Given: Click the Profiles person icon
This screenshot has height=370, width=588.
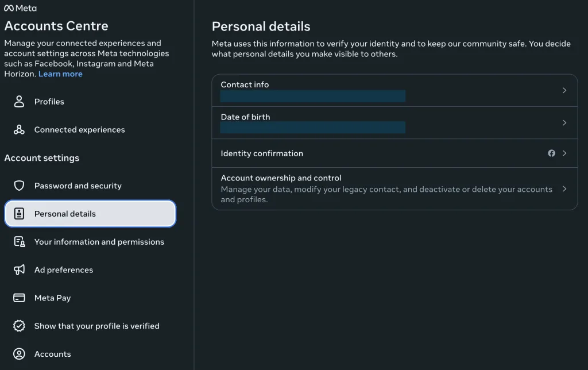Looking at the screenshot, I should [20, 102].
